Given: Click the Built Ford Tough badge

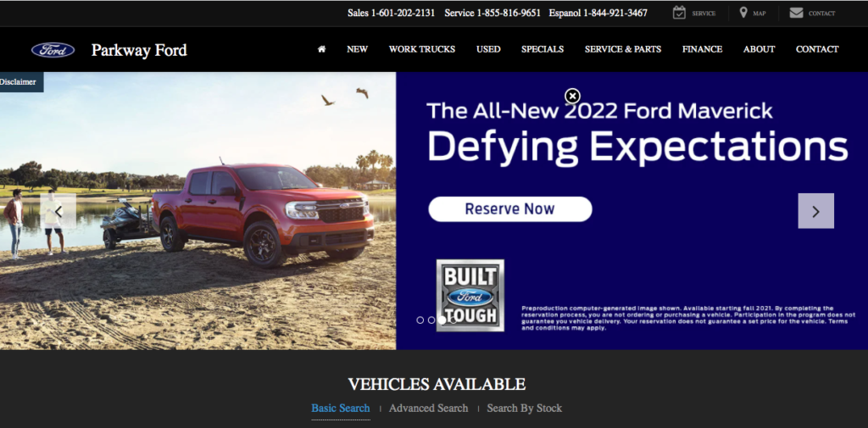Looking at the screenshot, I should (x=470, y=295).
